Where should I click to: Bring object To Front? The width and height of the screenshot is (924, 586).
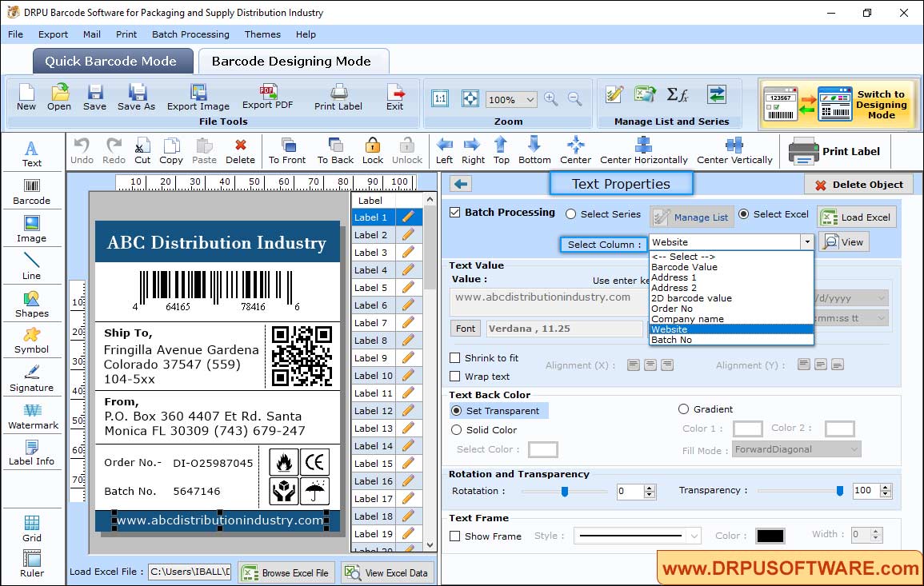(287, 151)
